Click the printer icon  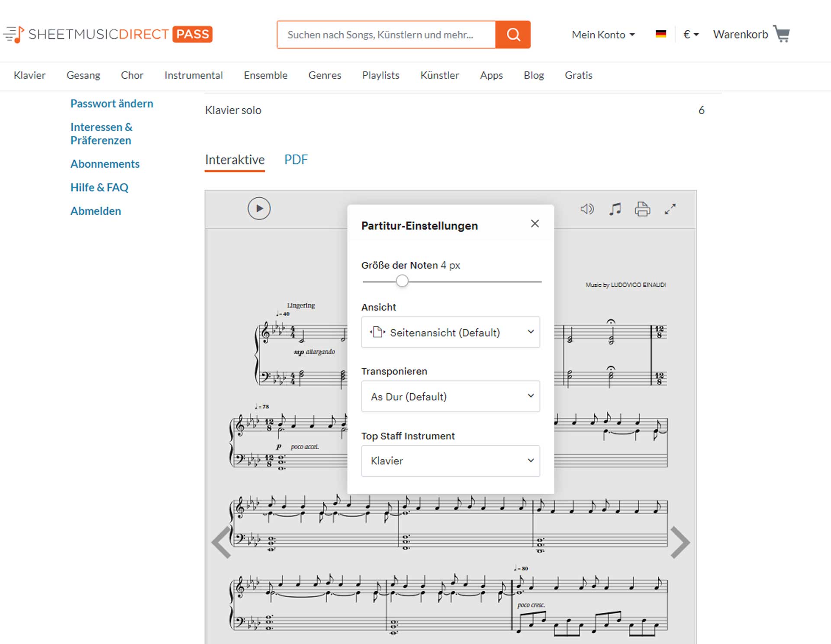click(x=642, y=209)
